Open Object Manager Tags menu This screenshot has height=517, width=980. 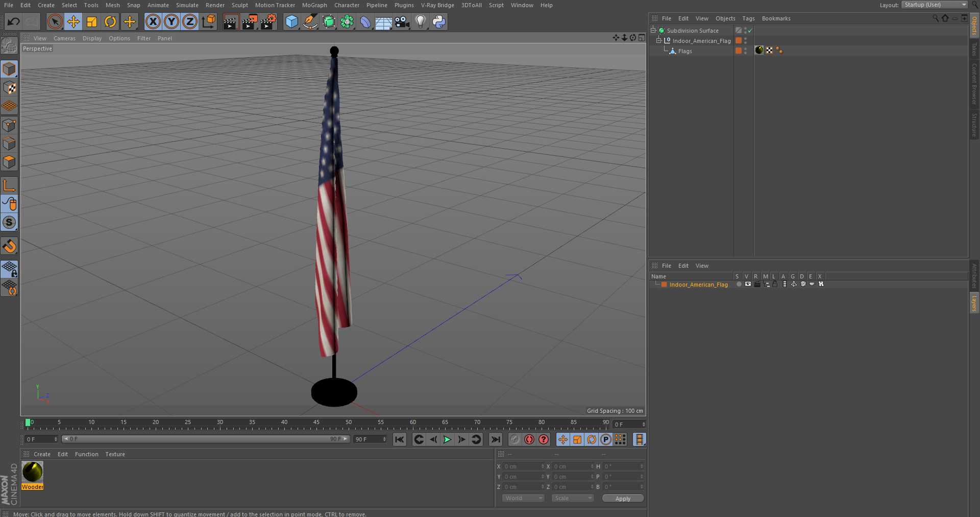(748, 18)
